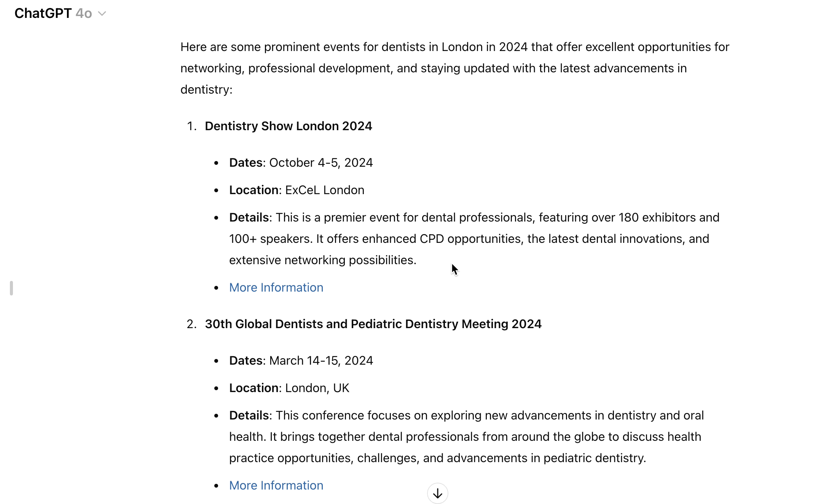Open the sidebar using the left edge handle
Image resolution: width=813 pixels, height=504 pixels.
click(11, 288)
